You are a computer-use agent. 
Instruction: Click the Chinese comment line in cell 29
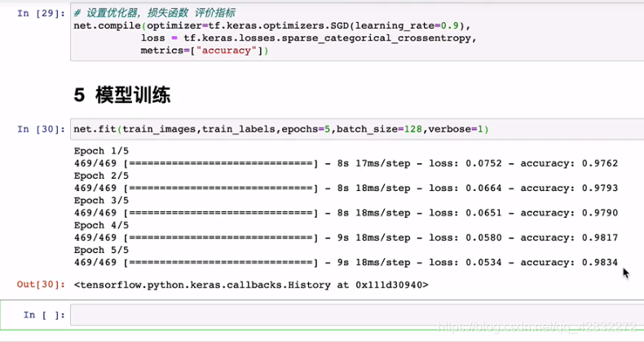(x=154, y=13)
